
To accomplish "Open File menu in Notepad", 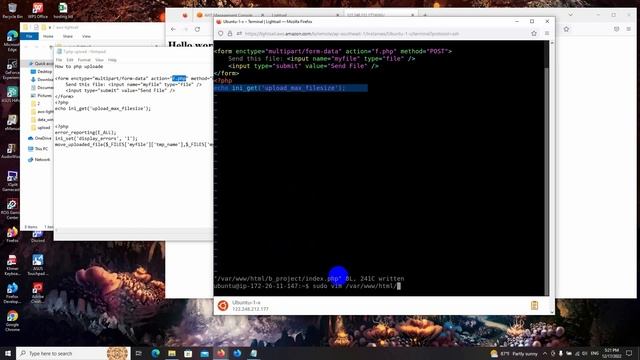I will tap(59, 60).
